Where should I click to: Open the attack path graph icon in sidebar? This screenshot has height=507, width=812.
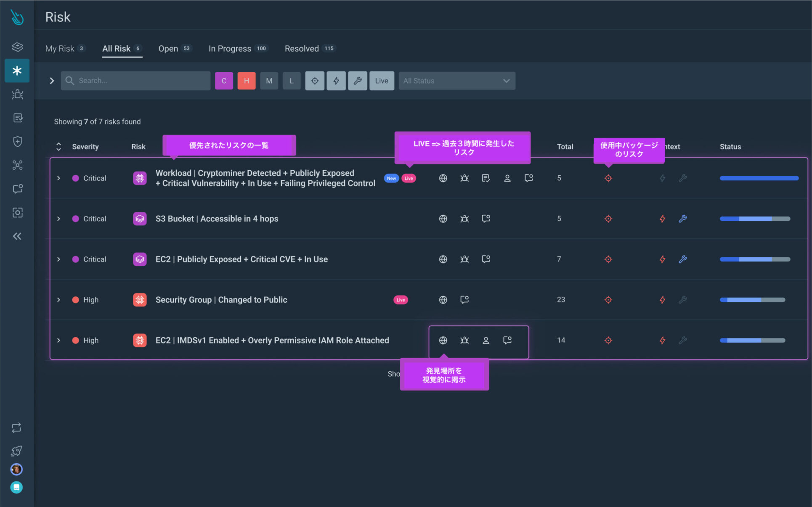17,165
